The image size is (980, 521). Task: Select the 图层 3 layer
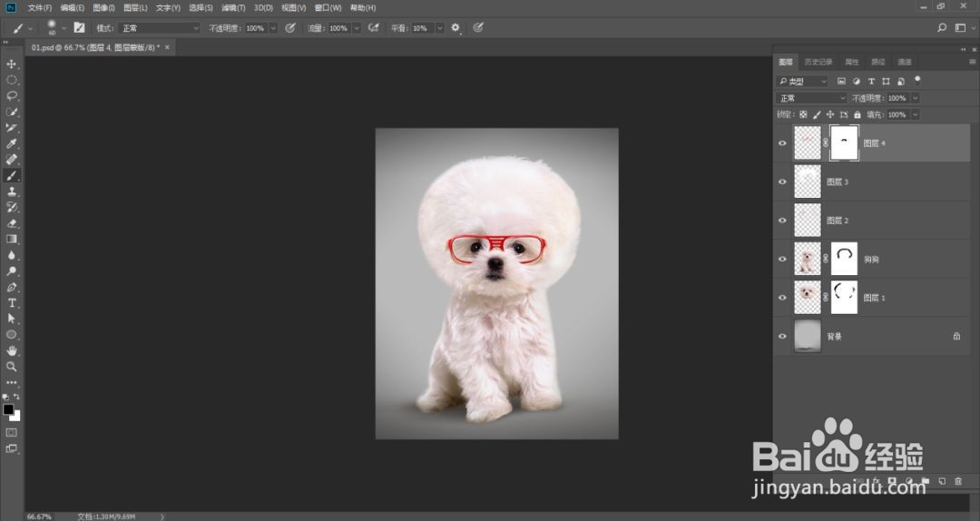(x=838, y=182)
